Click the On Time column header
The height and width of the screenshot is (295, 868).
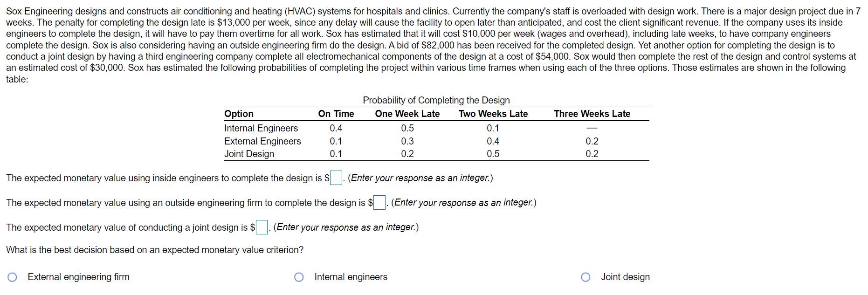[x=336, y=113]
